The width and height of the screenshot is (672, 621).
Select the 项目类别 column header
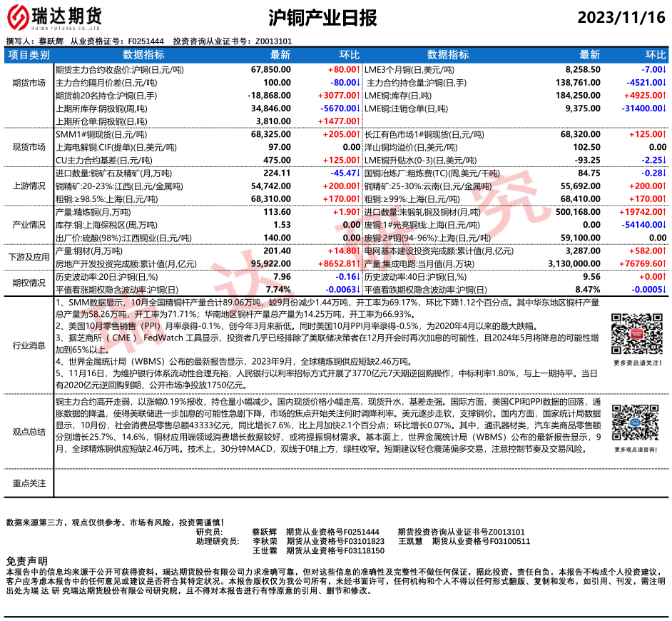29,55
